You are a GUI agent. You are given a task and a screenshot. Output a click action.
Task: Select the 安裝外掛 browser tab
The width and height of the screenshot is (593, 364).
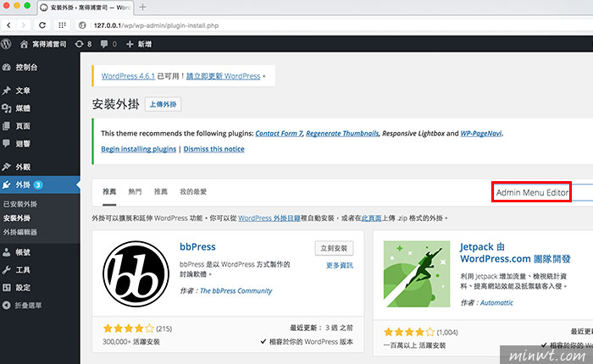pos(85,8)
